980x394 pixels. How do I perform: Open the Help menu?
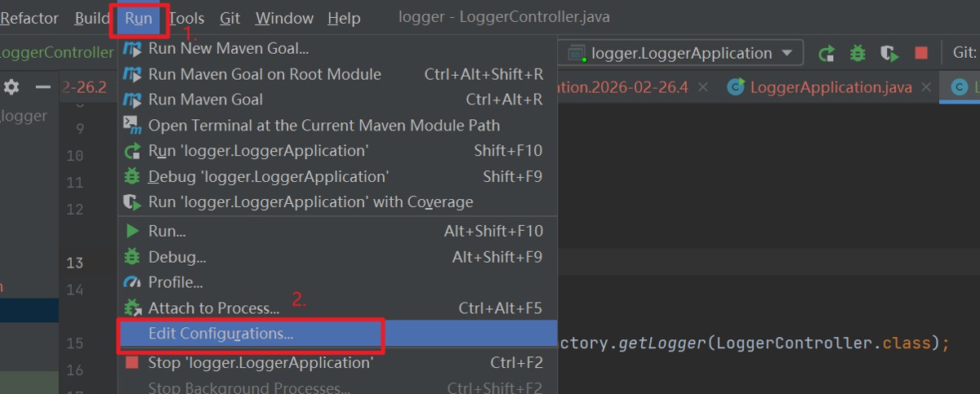(x=344, y=18)
